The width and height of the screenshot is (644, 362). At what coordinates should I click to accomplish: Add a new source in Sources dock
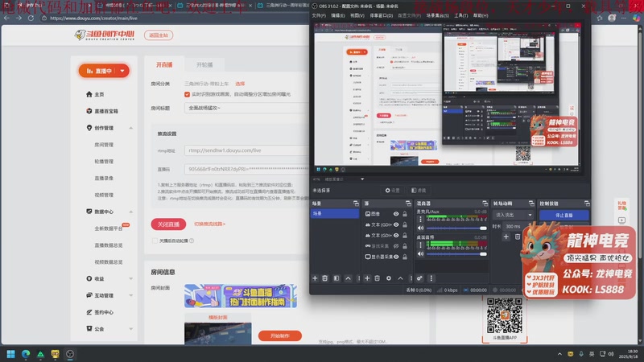click(367, 278)
